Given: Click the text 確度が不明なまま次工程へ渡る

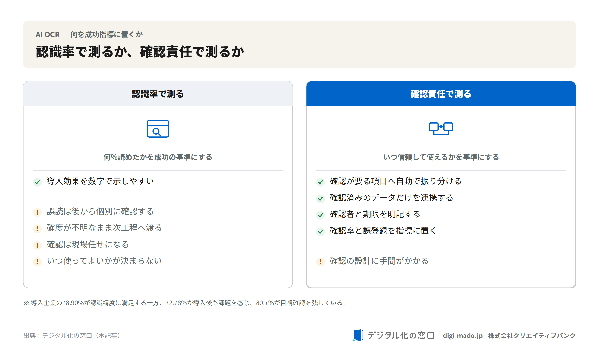Looking at the screenshot, I should [104, 228].
